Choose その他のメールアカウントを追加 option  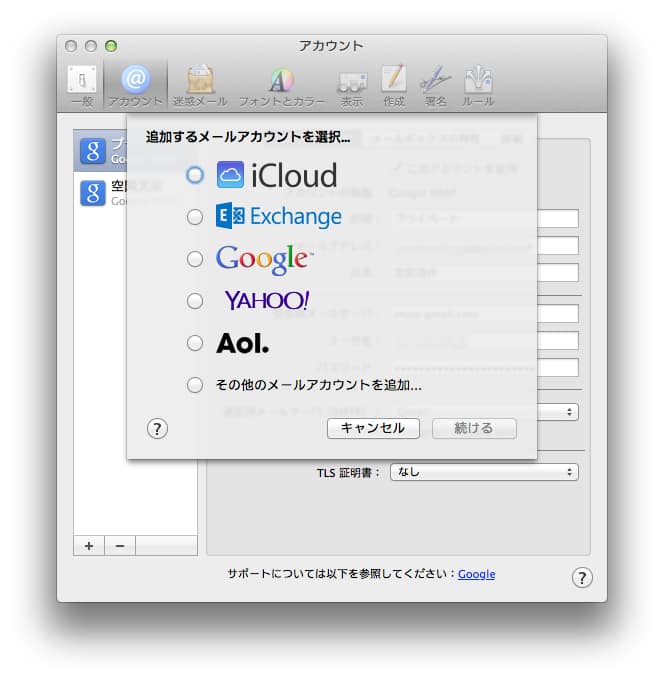click(x=195, y=385)
